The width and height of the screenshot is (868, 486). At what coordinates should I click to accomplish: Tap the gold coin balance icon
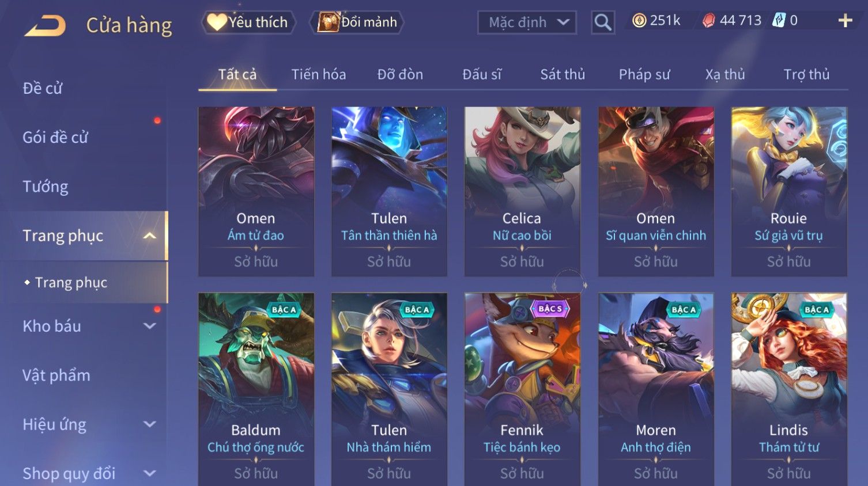click(x=639, y=21)
